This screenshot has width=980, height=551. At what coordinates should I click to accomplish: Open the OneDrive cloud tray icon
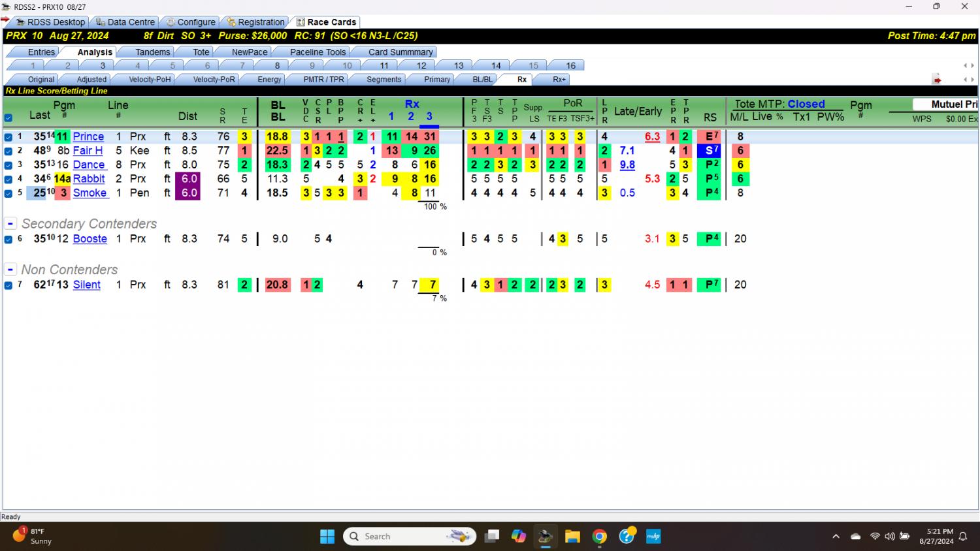[855, 537]
